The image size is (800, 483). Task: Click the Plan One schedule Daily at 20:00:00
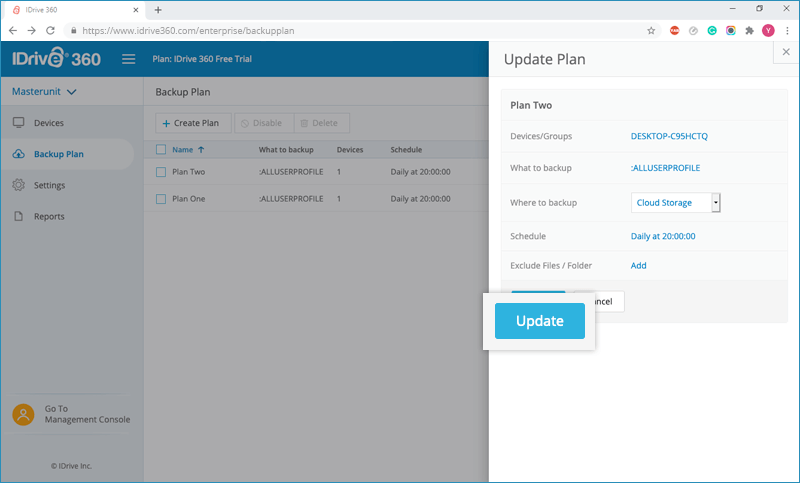[x=420, y=199]
